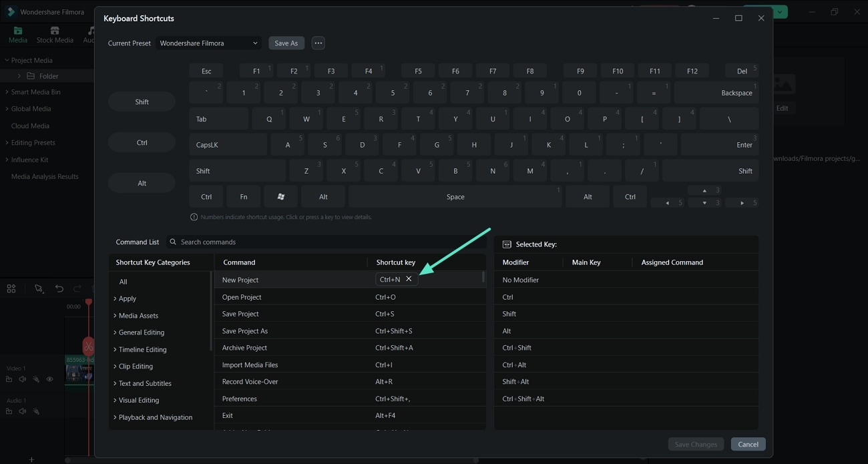
Task: Click the red scissors split icon on playhead
Action: click(88, 346)
